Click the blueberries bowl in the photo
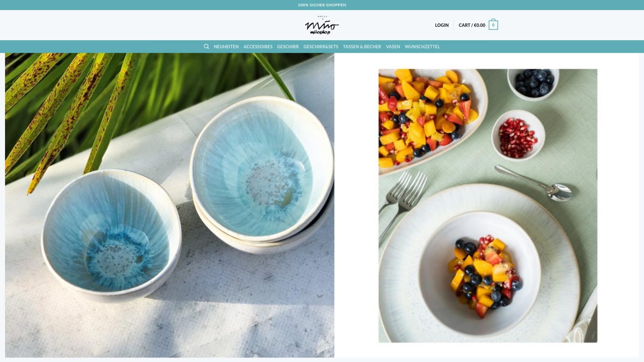 pos(533,84)
